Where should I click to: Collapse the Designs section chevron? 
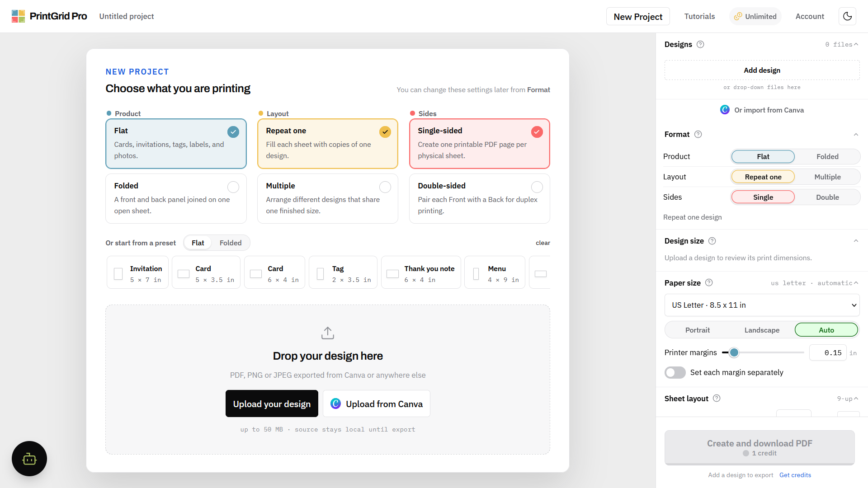856,44
